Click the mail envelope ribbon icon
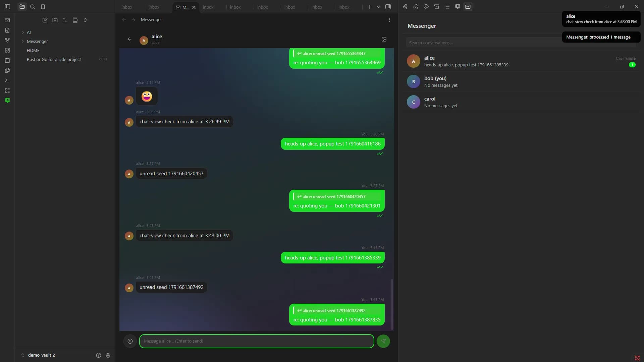644x362 pixels. 7,20
